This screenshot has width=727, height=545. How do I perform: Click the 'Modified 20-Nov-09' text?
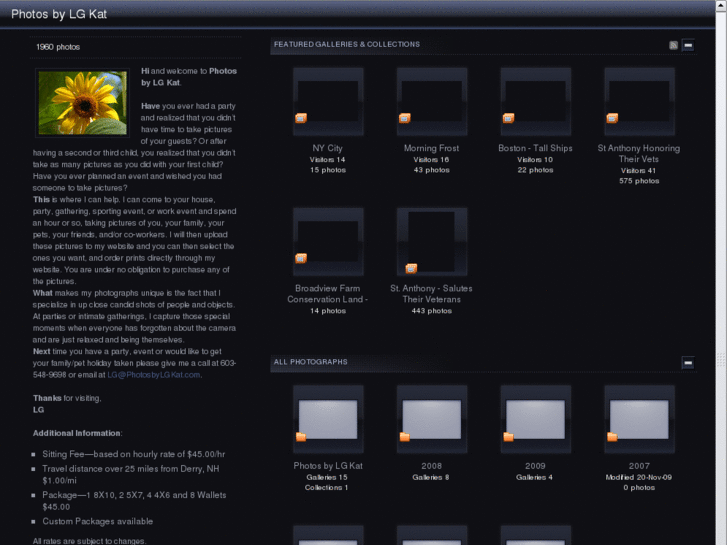(638, 477)
